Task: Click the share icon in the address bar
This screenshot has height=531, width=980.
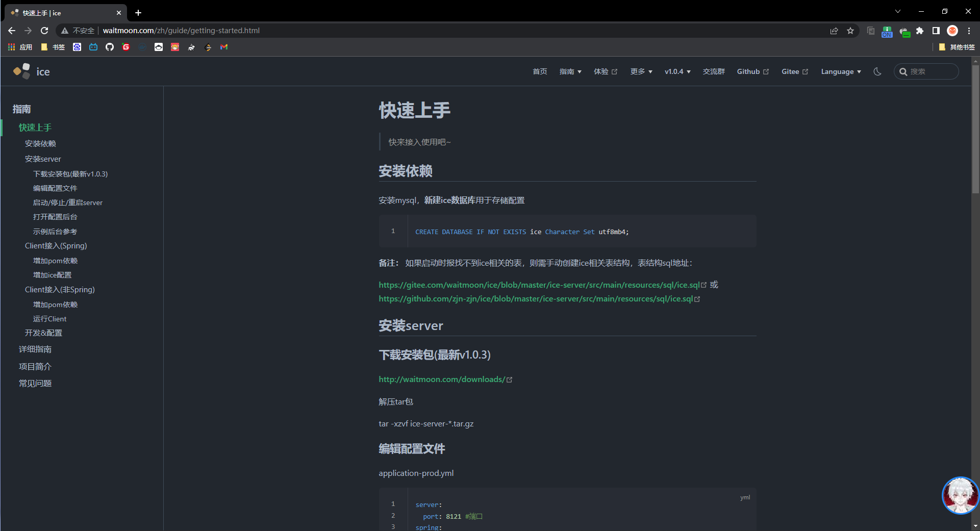Action: pyautogui.click(x=834, y=31)
